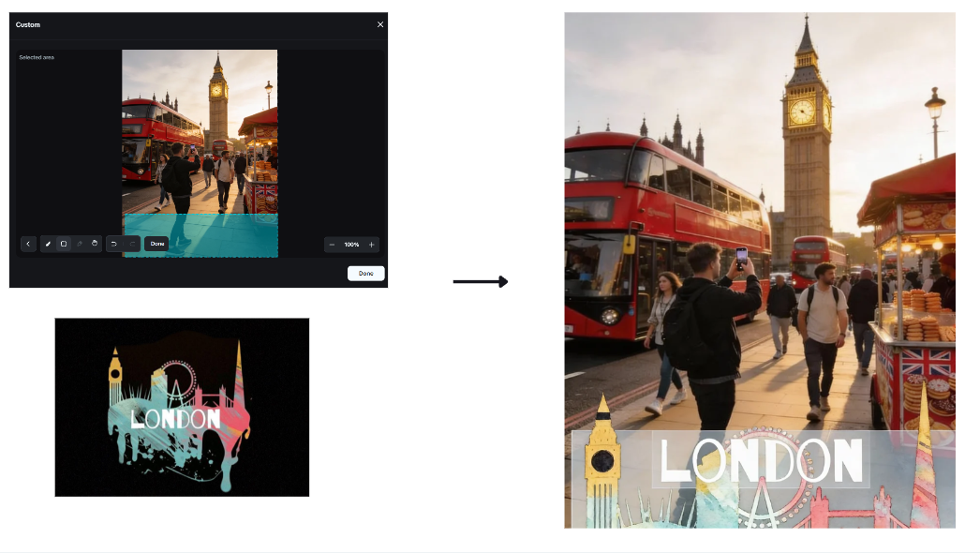Click the back chevron on the toolbar
Screen dimensions: 980x553
(28, 244)
